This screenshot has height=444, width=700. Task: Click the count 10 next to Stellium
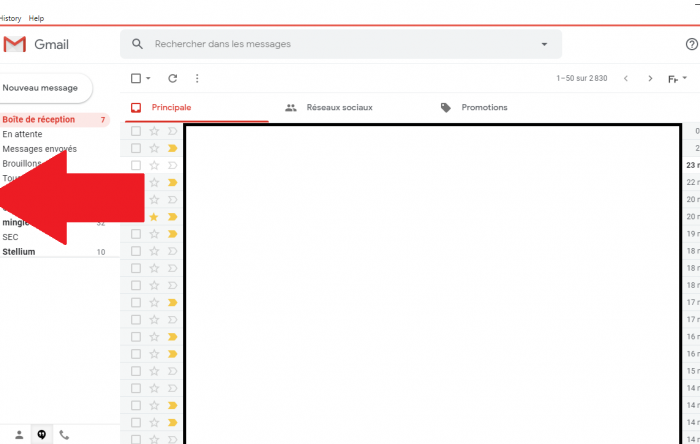click(101, 252)
